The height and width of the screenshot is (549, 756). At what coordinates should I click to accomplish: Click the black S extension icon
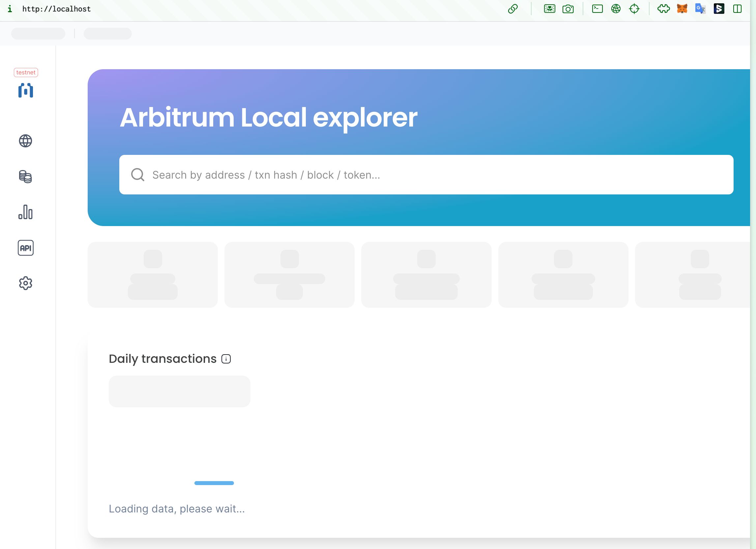point(719,9)
